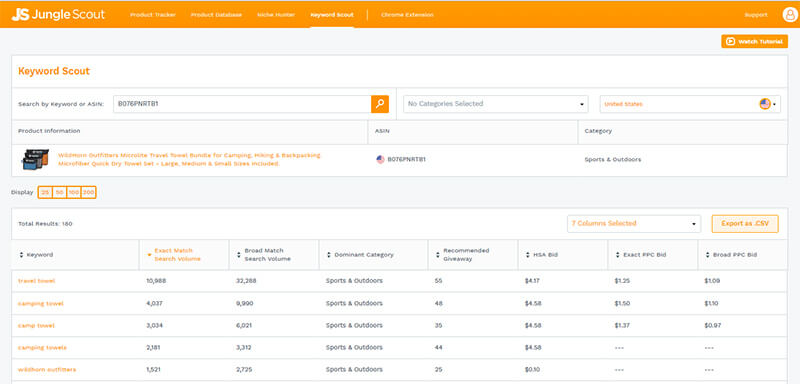The image size is (800, 384).
Task: Expand the 7 Columns Selected dropdown
Action: pyautogui.click(x=634, y=223)
